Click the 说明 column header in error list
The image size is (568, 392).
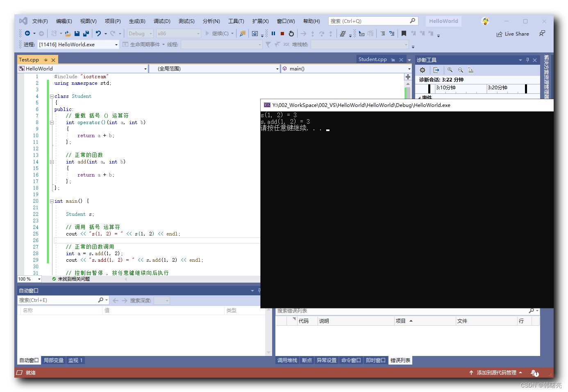click(x=356, y=321)
